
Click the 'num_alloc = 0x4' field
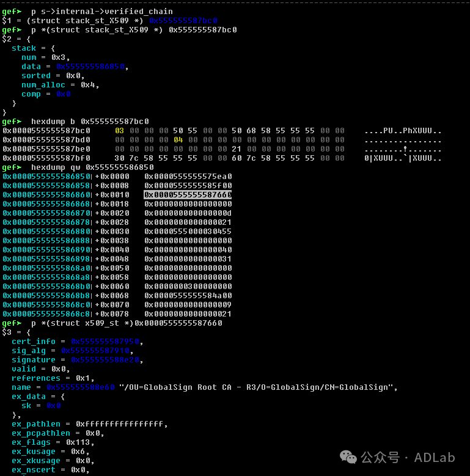click(x=60, y=85)
